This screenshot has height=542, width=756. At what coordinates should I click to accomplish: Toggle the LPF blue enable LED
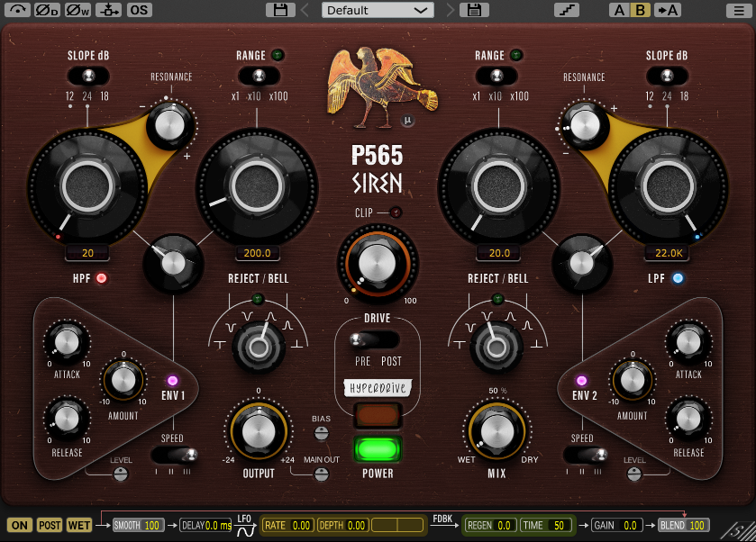tap(678, 278)
